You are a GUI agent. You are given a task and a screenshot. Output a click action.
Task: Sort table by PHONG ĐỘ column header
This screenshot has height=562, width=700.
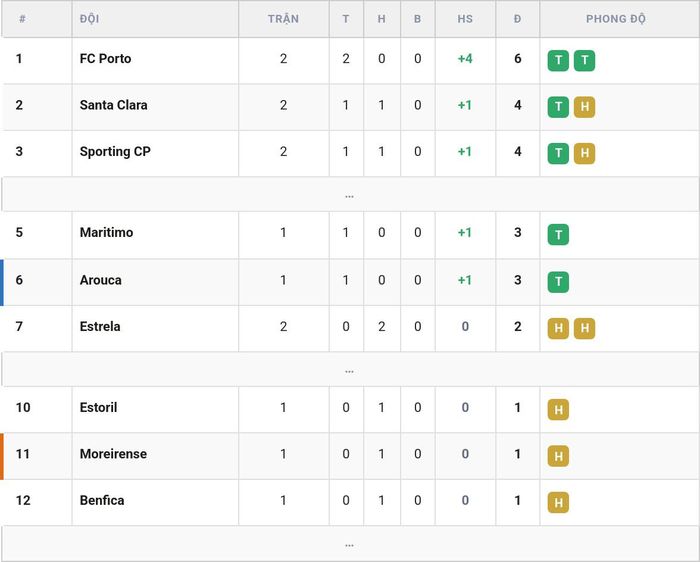pos(616,19)
